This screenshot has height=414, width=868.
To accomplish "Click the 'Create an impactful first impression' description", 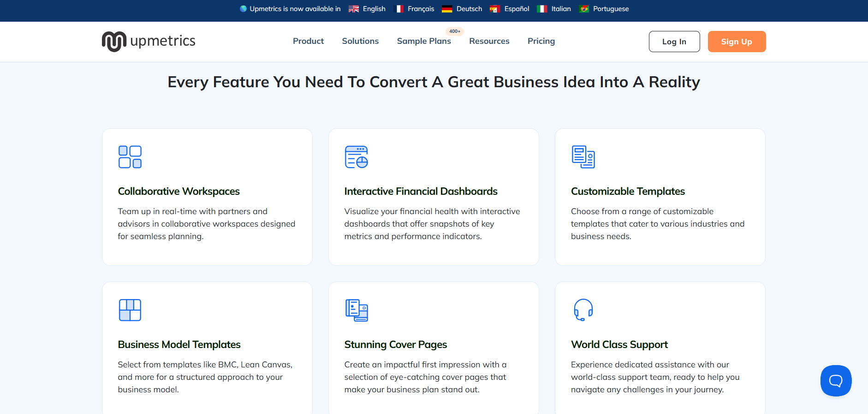I will (425, 377).
